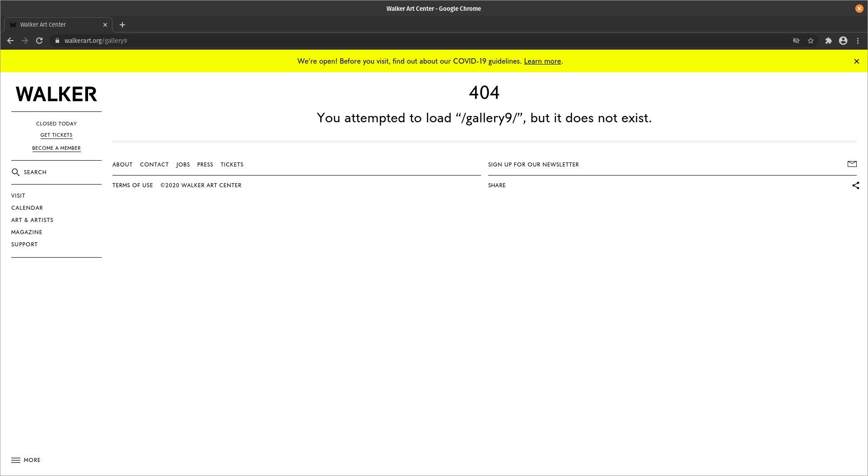Click the GET TICKETS link
Viewport: 868px width, 476px height.
coord(56,135)
